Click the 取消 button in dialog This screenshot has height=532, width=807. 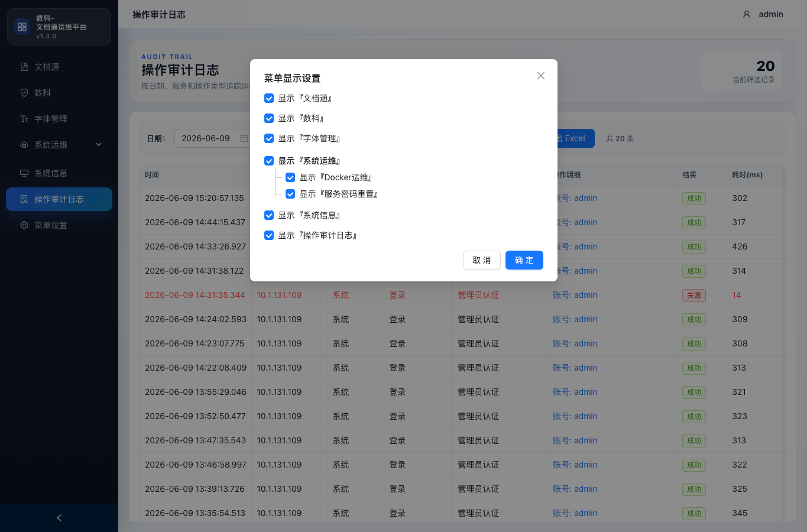[482, 260]
